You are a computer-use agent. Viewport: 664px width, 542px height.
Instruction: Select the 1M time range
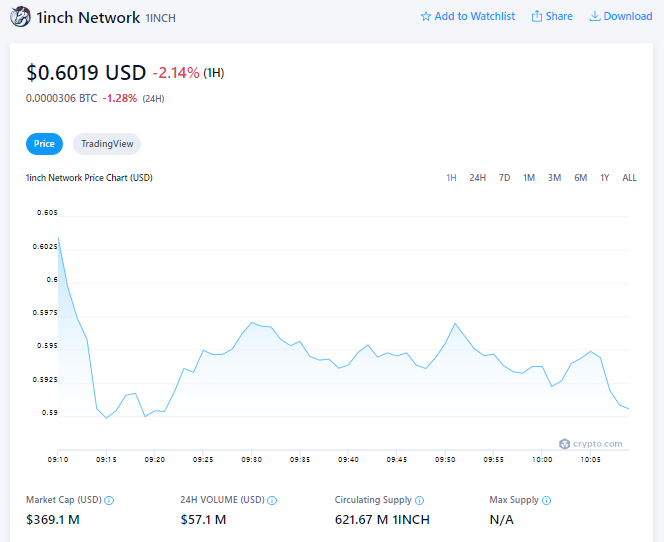(x=529, y=178)
